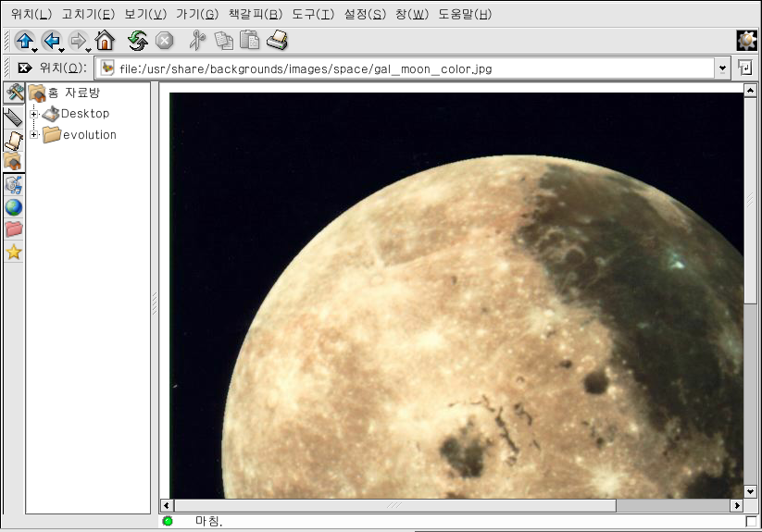Open the media player sidebar tab
Screen dimensions: 762x532
click(14, 185)
